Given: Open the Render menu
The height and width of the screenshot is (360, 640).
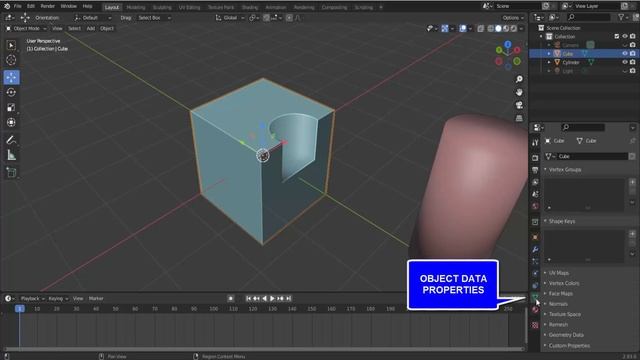Looking at the screenshot, I should [47, 6].
